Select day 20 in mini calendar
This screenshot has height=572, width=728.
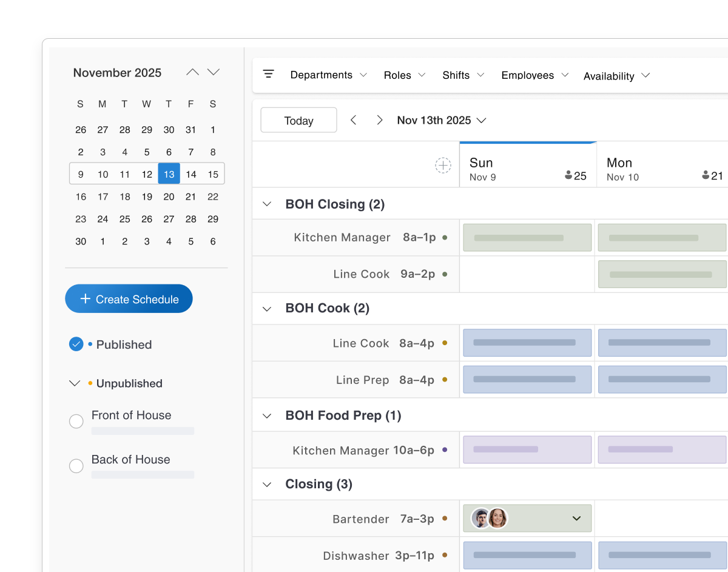tap(169, 197)
